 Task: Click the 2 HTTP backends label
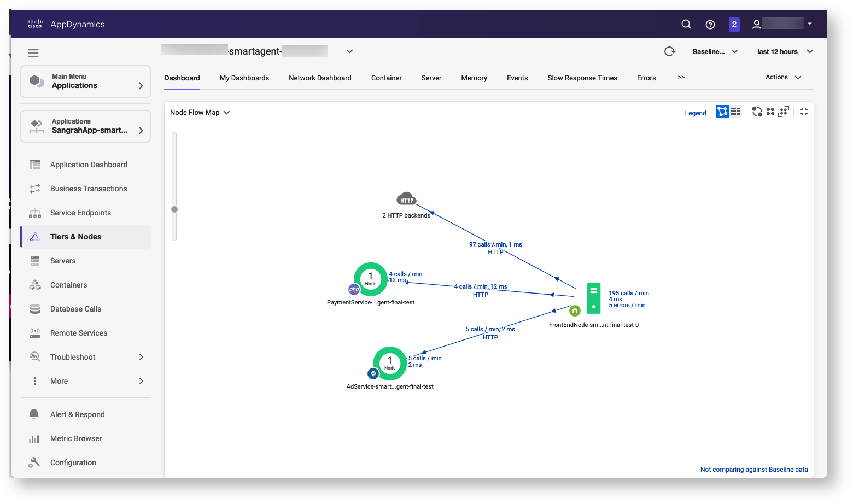(406, 215)
